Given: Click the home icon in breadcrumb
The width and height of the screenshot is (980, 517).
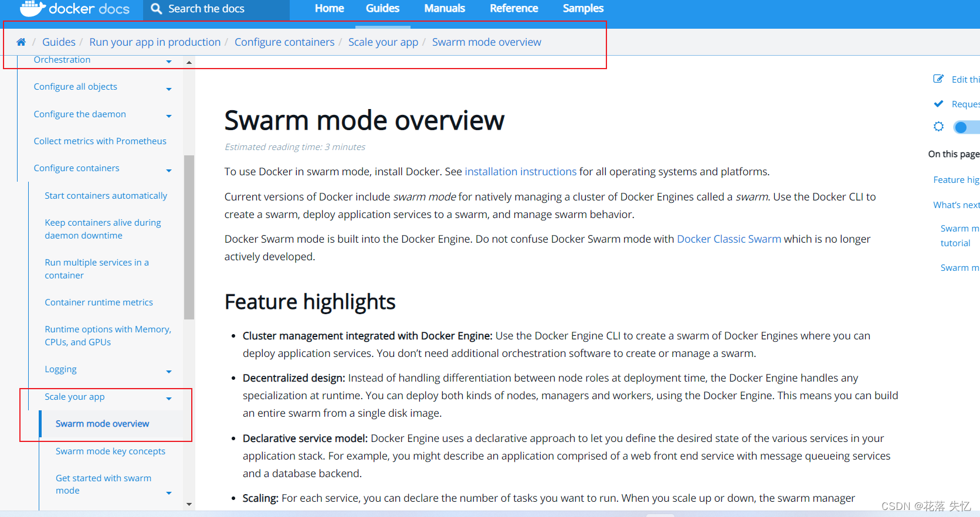Looking at the screenshot, I should [x=21, y=42].
